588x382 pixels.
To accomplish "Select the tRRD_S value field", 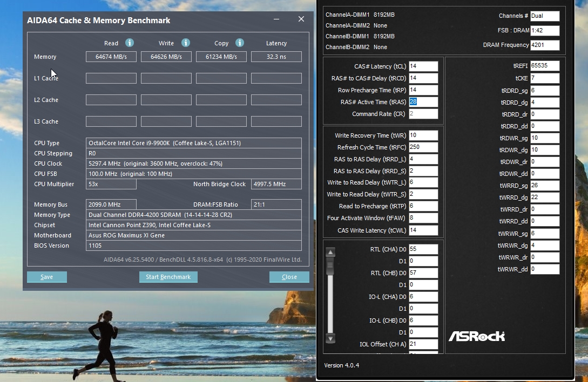I will [423, 171].
